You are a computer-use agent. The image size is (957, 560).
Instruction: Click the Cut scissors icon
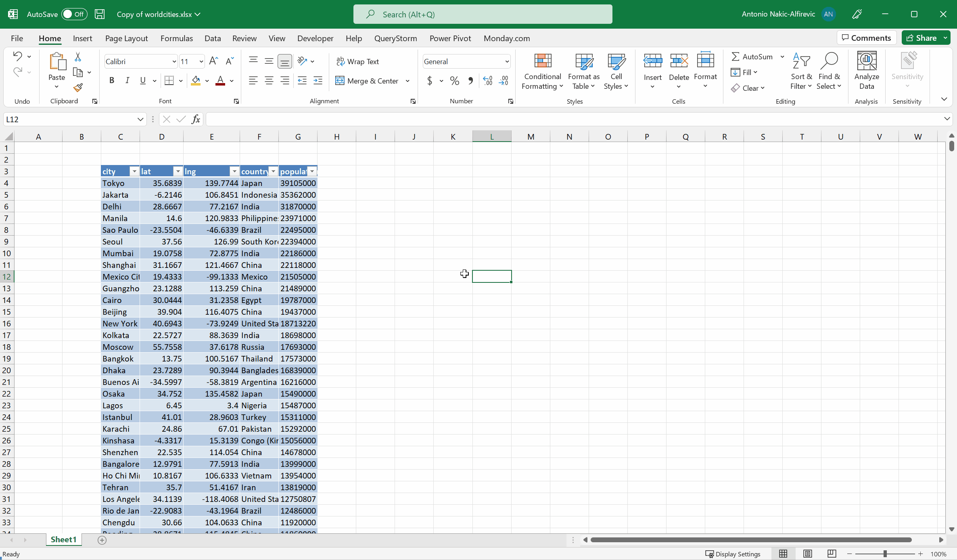(x=78, y=57)
